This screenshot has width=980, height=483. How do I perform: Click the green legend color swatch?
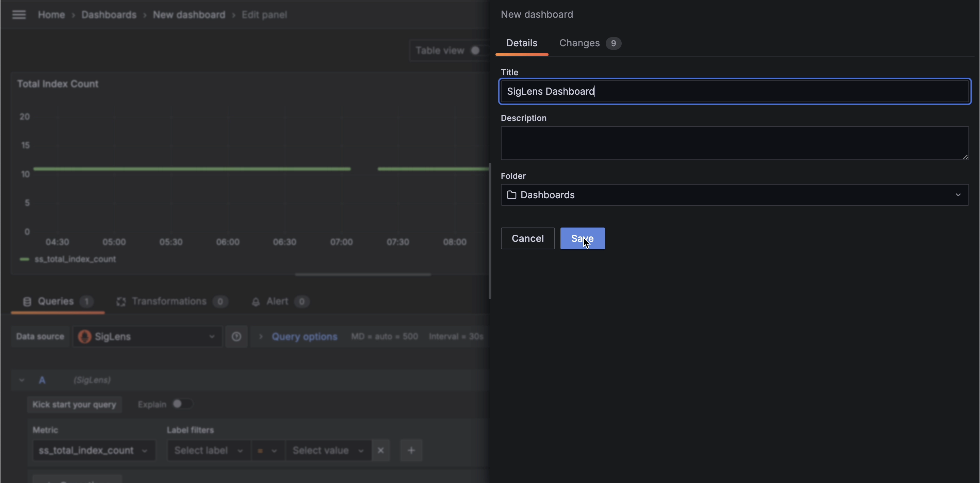(x=24, y=260)
